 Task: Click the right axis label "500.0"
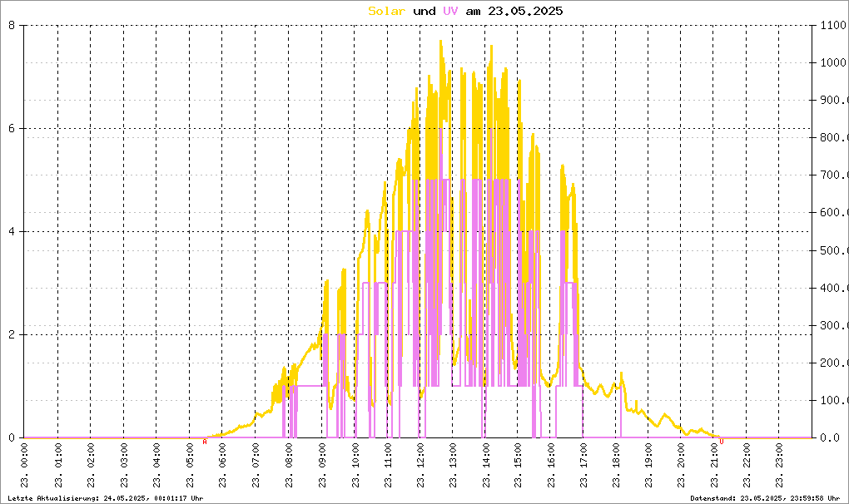834,250
